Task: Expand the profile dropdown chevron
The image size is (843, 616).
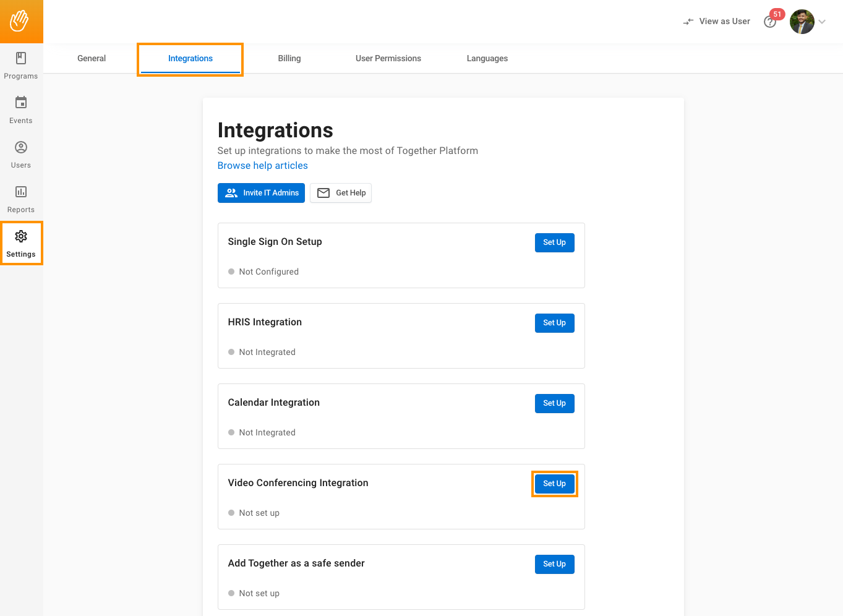Action: click(x=822, y=22)
